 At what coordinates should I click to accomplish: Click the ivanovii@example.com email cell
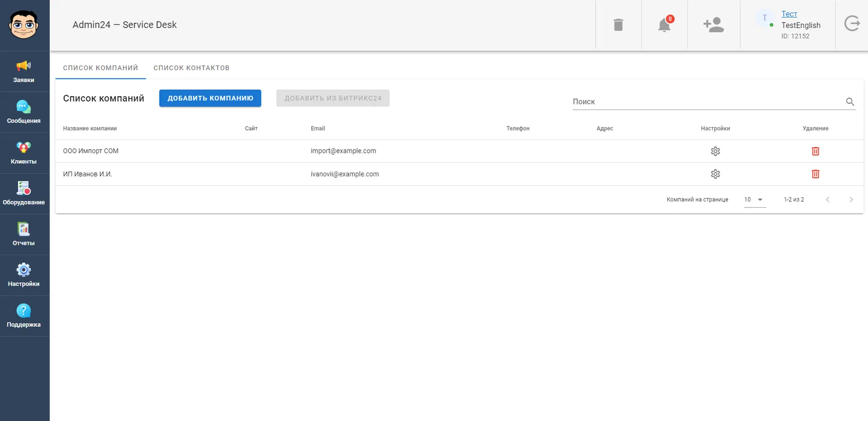click(345, 174)
